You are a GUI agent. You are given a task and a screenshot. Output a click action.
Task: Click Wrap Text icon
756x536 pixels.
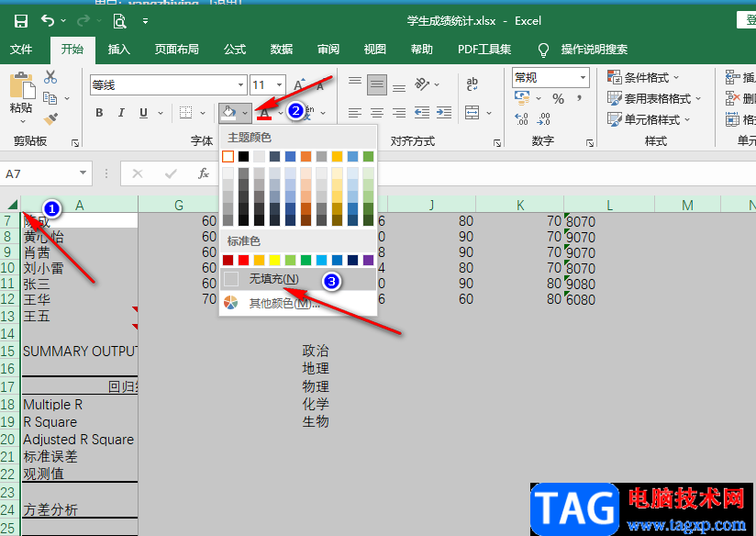(x=472, y=84)
